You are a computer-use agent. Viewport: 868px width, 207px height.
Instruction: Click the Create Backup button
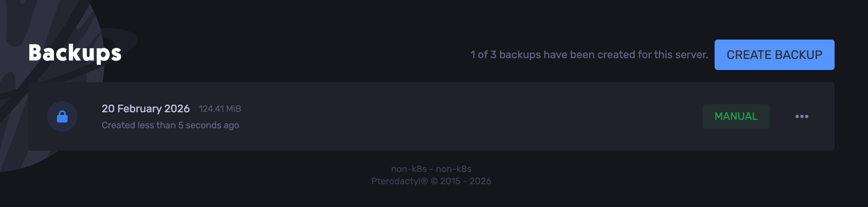click(x=774, y=55)
